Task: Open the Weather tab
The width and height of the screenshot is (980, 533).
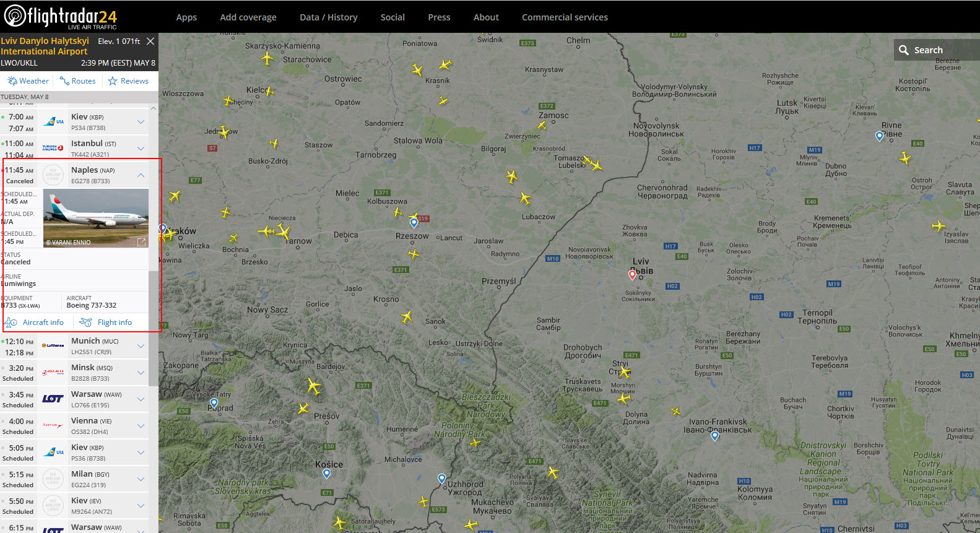Action: click(x=28, y=81)
